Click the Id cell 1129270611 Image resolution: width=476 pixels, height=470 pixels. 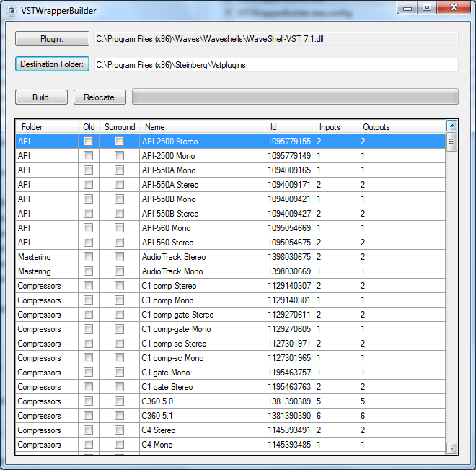[290, 315]
